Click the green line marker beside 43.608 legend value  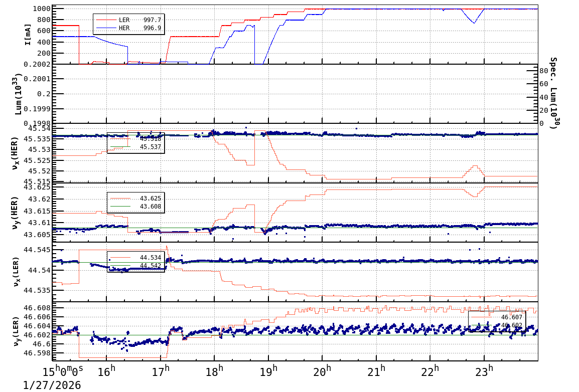120,206
